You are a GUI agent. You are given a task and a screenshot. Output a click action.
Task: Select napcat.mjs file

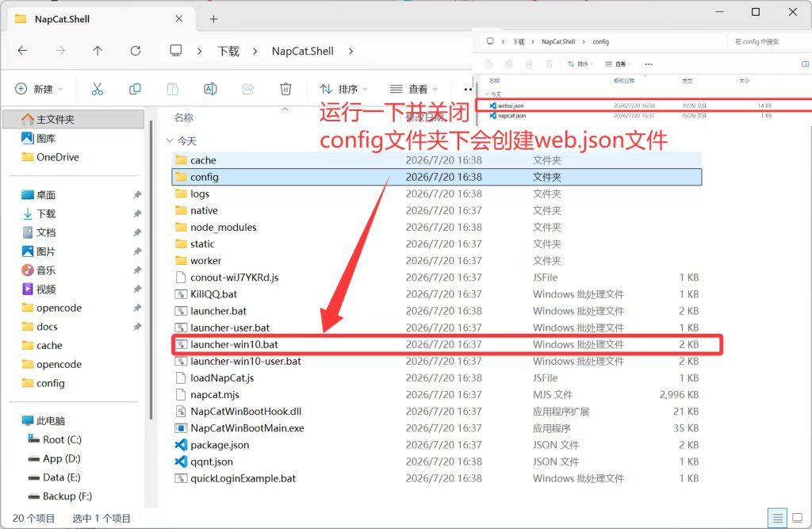coord(437,395)
